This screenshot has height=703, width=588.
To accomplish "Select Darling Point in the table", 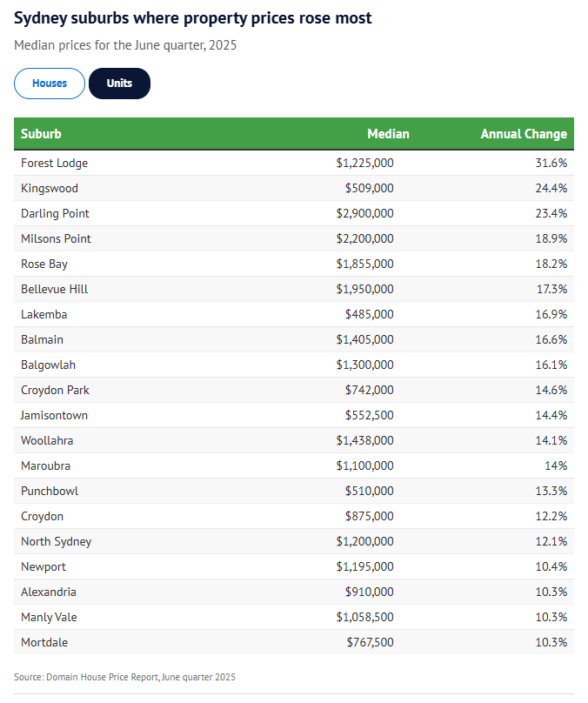I will coord(55,213).
